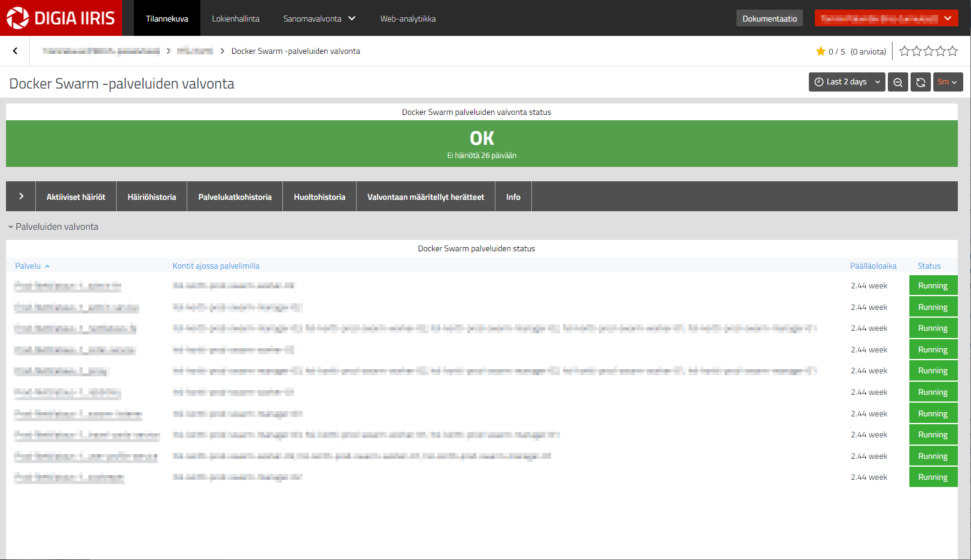Click Docker Swarm palveluiden status panel title
This screenshot has height=560, width=971.
pos(476,248)
